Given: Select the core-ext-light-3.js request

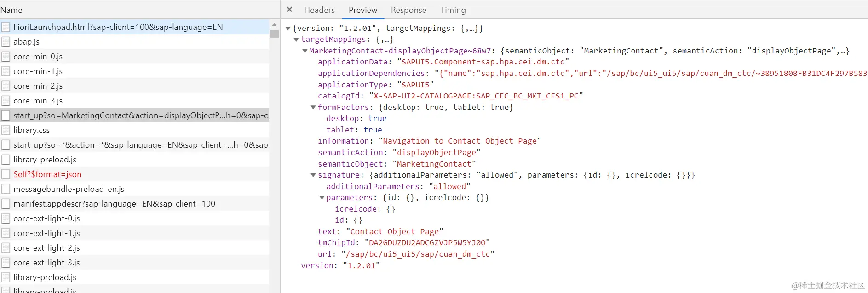Looking at the screenshot, I should [134, 263].
